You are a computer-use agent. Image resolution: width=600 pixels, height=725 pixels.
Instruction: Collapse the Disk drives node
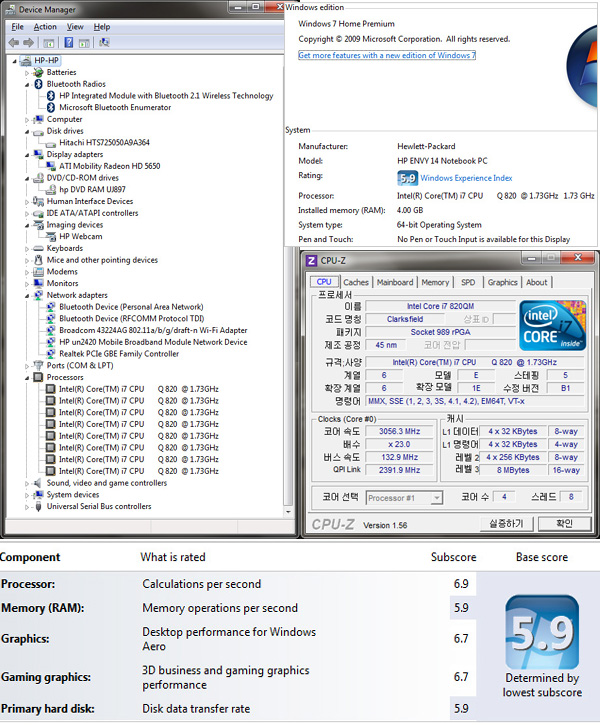27,132
